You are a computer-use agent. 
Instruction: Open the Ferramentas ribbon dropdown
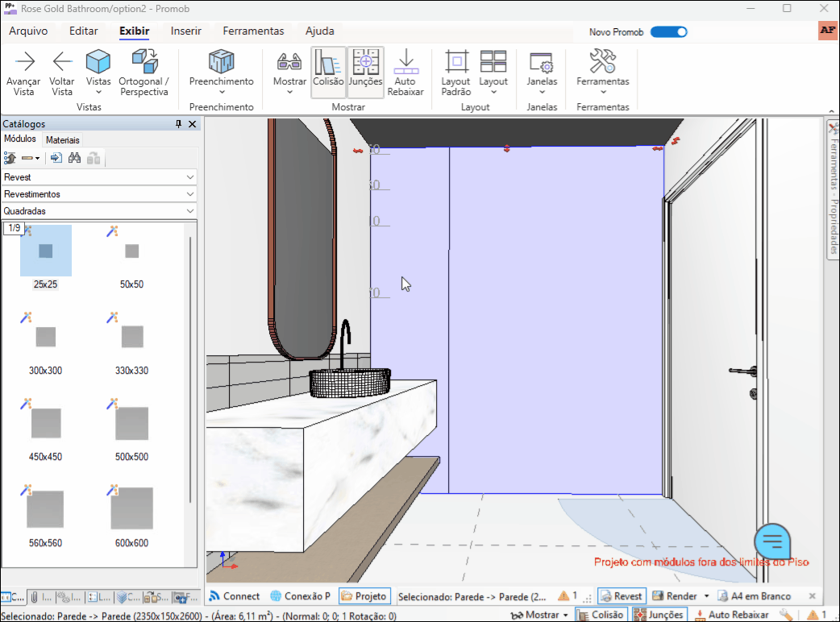pos(603,73)
